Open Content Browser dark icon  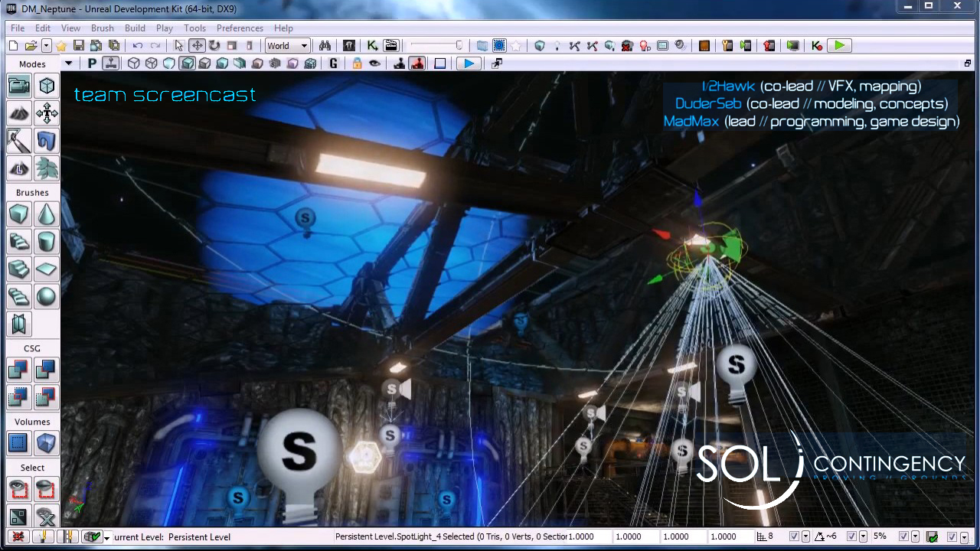click(x=349, y=46)
